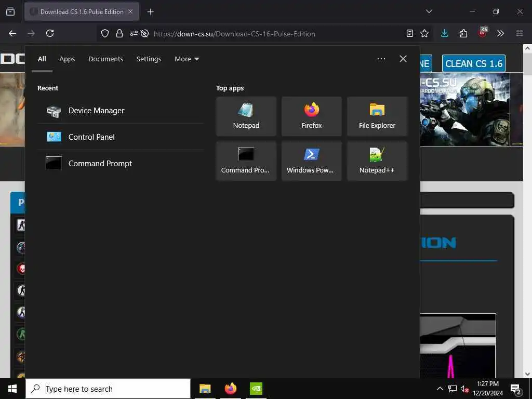Open the extension icon with the 35 badge
Viewport: 532px width, 399px height.
[483, 33]
